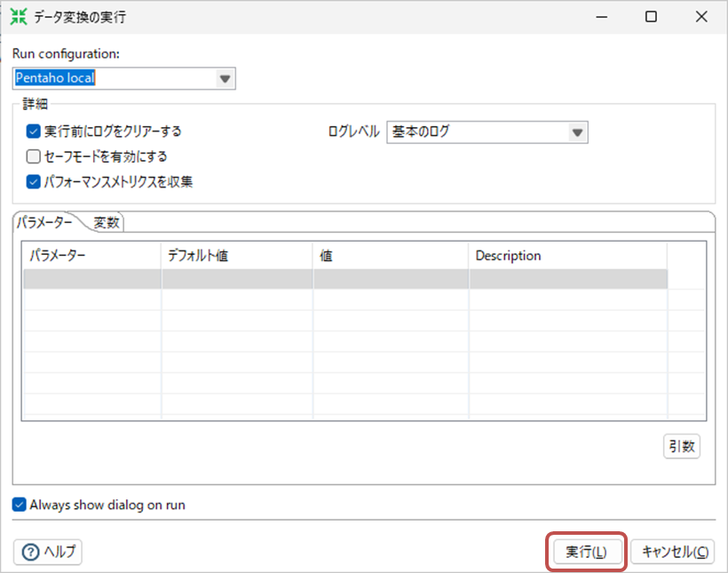Switch to the パラメーター tab
This screenshot has height=573, width=728.
(x=45, y=222)
